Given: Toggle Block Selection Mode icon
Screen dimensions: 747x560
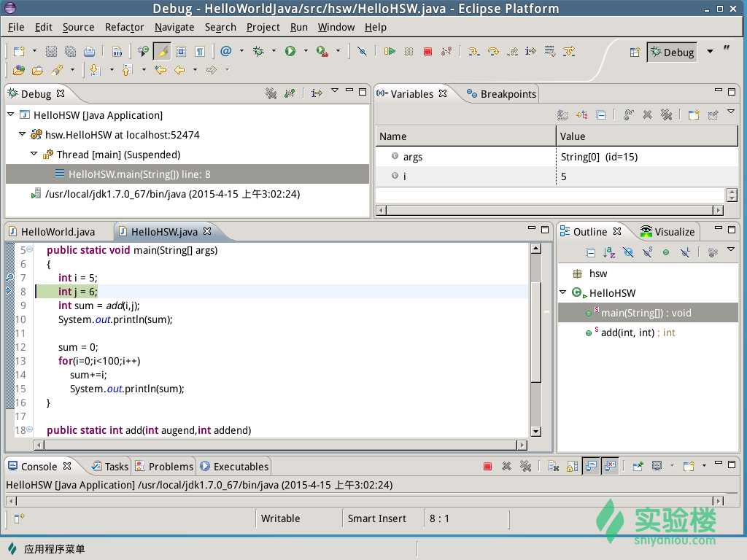Looking at the screenshot, I should click(x=181, y=52).
